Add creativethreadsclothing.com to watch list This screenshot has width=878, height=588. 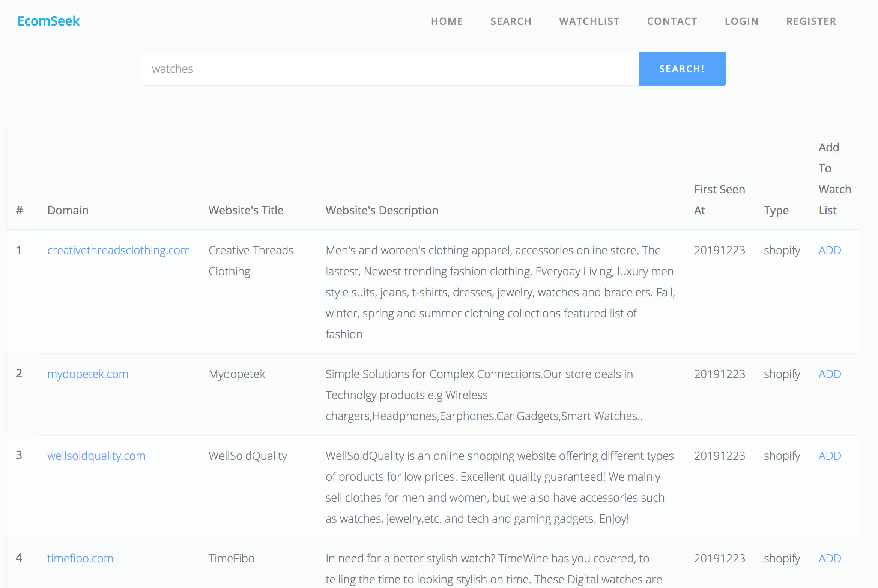[830, 250]
